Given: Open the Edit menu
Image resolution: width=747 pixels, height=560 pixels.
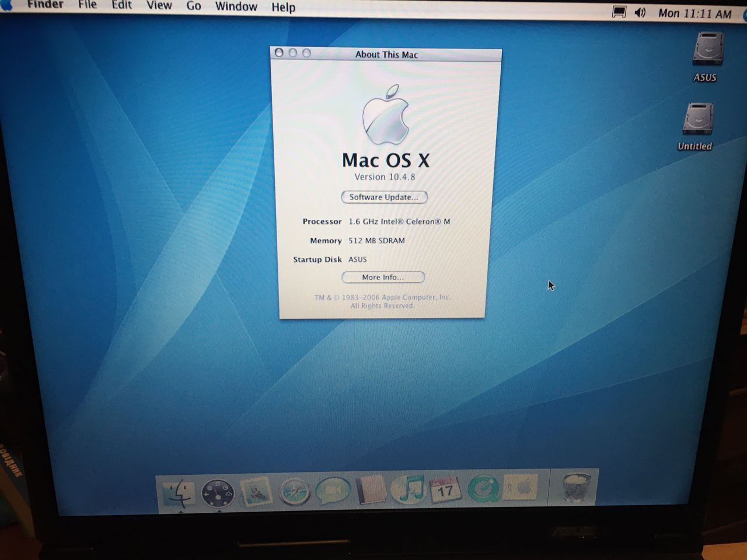Looking at the screenshot, I should tap(121, 5).
